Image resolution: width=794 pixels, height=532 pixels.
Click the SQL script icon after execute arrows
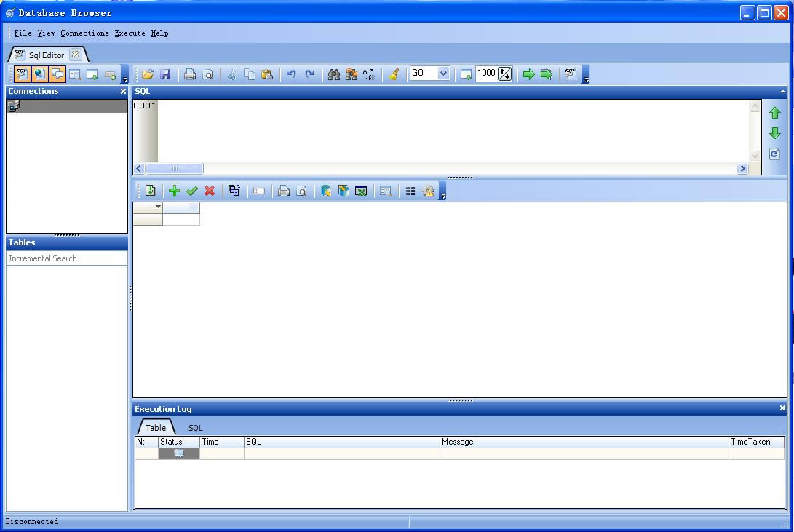571,74
